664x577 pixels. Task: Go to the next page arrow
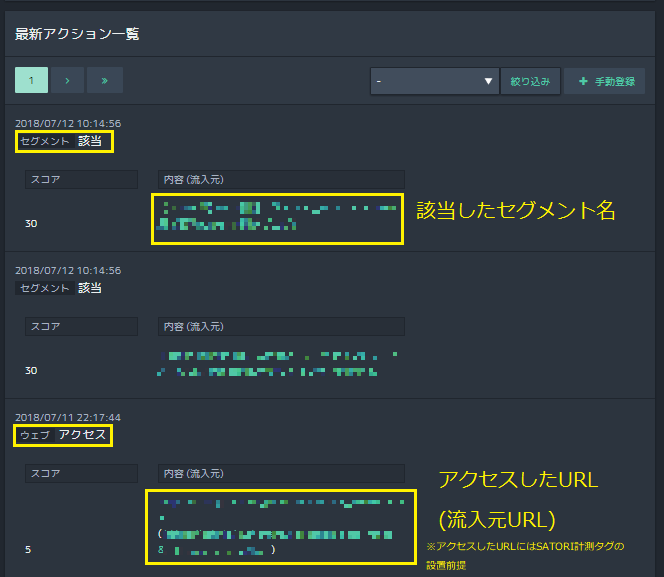(68, 80)
